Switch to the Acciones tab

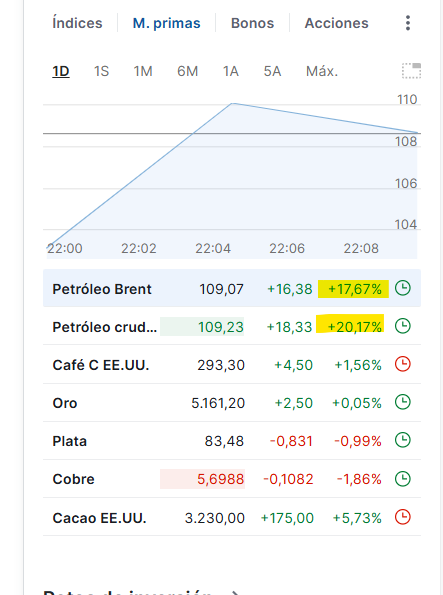[x=336, y=23]
